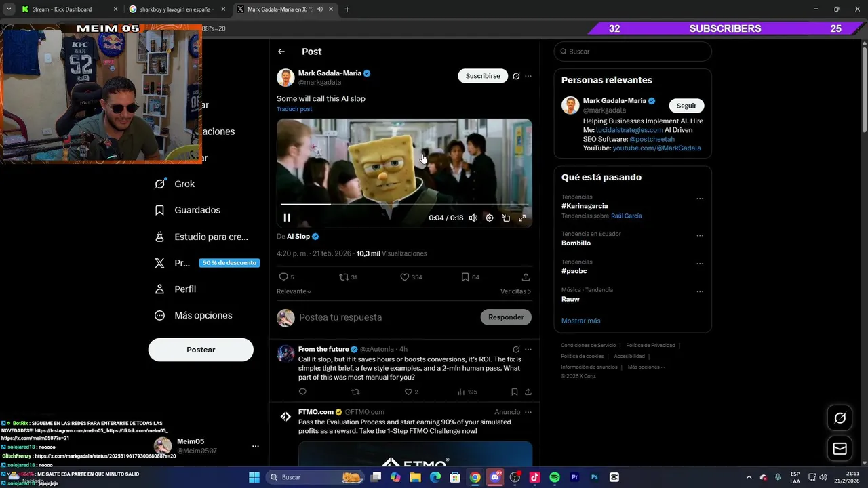This screenshot has height=488, width=868.
Task: Bookmark From the future's reply
Action: click(515, 392)
